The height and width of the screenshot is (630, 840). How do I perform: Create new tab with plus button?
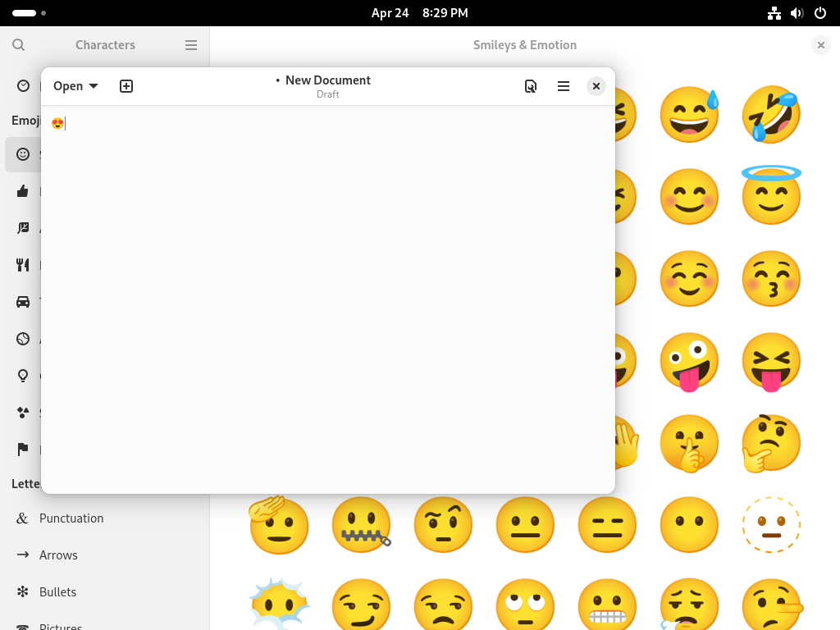click(x=126, y=86)
